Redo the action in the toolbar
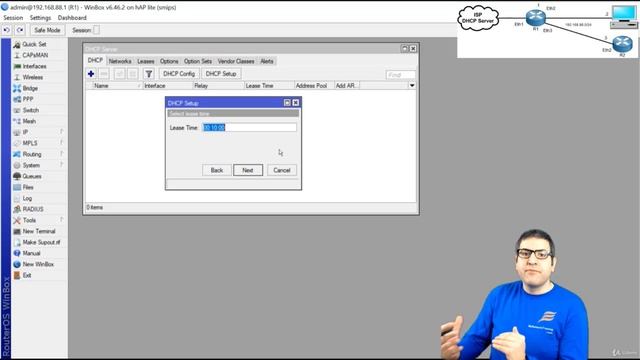Image resolution: width=640 pixels, height=360 pixels. click(x=20, y=30)
